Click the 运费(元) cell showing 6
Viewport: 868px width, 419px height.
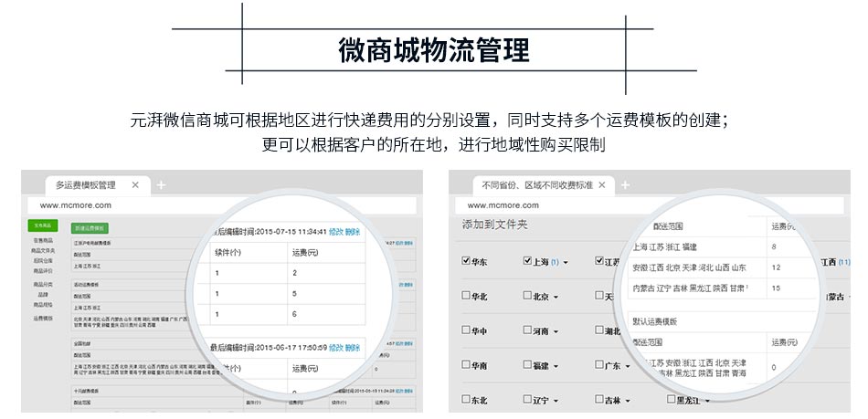326,314
